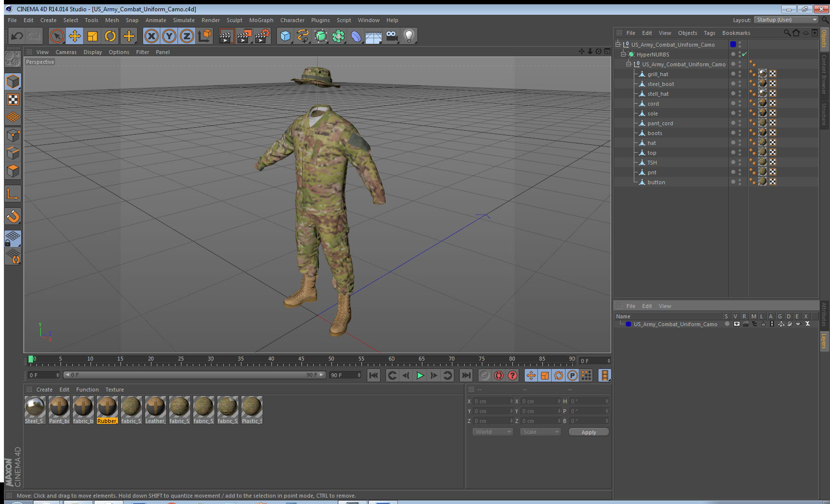
Task: Select the steel_boot object
Action: [x=660, y=84]
